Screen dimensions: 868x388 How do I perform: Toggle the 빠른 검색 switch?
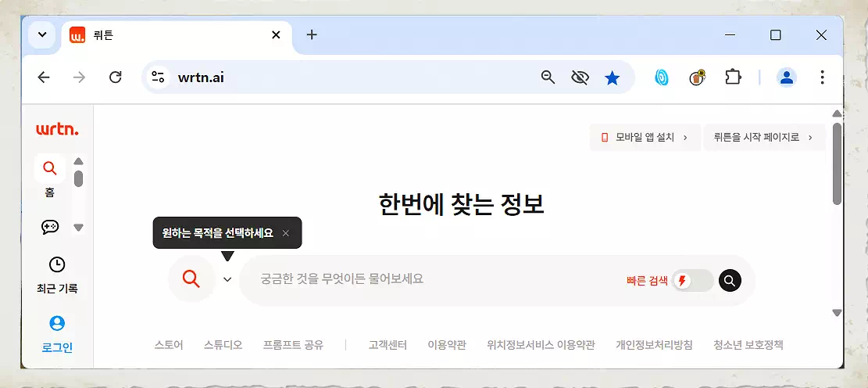pos(692,281)
